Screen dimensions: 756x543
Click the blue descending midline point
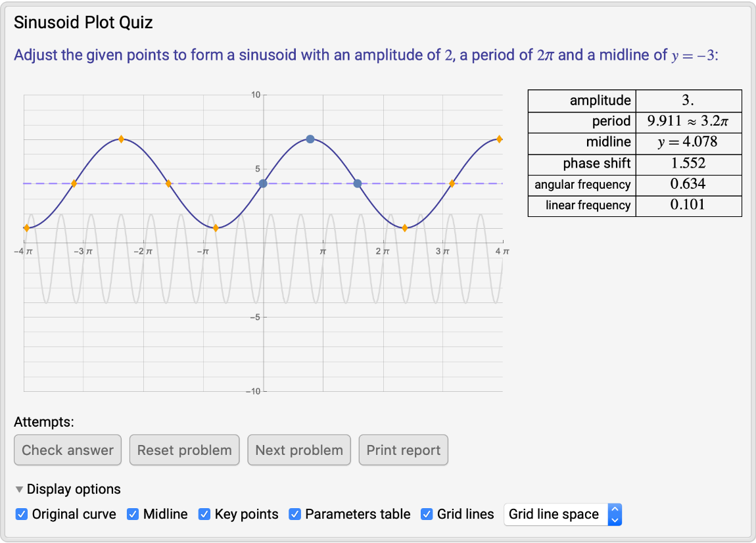(358, 183)
